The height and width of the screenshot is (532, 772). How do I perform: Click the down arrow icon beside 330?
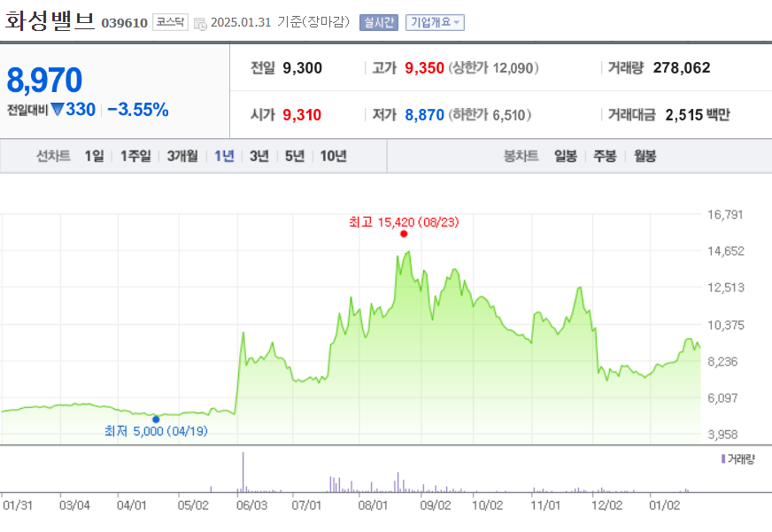click(58, 109)
